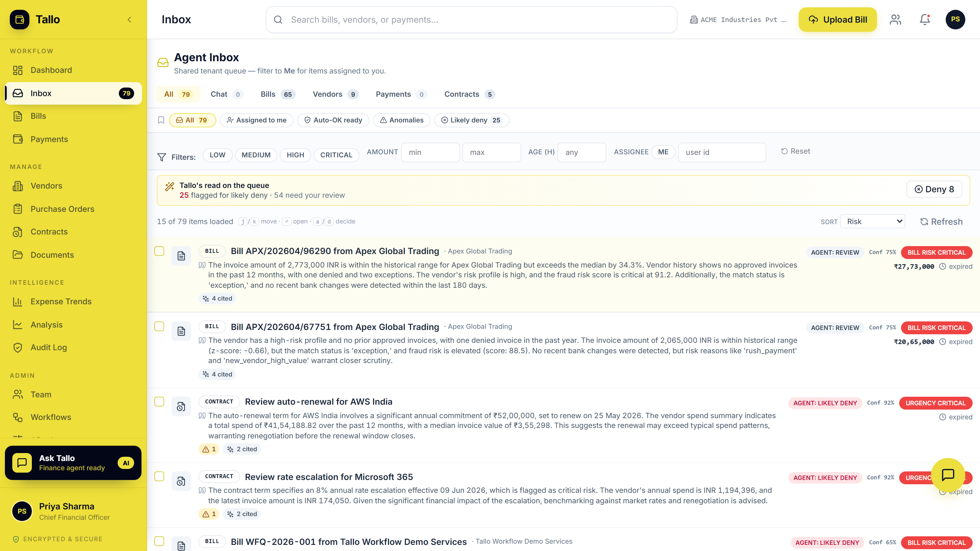Open the notifications bell
This screenshot has height=551, width=980.
[925, 19]
